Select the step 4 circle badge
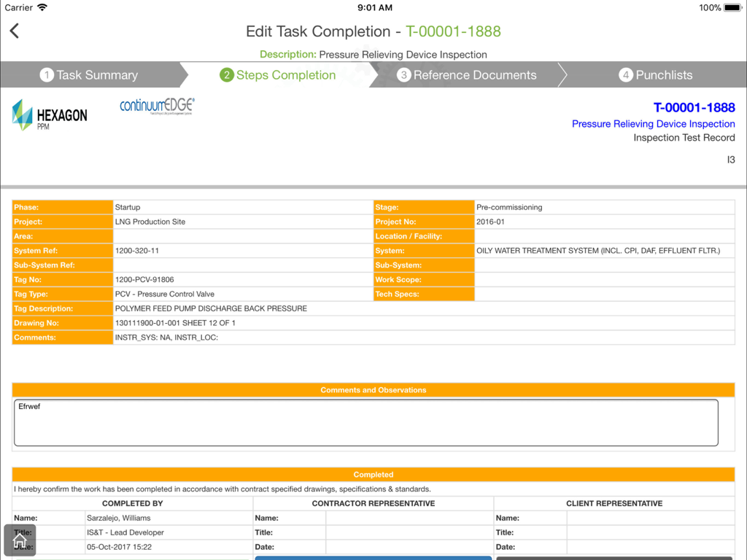747x560 pixels. tap(625, 74)
